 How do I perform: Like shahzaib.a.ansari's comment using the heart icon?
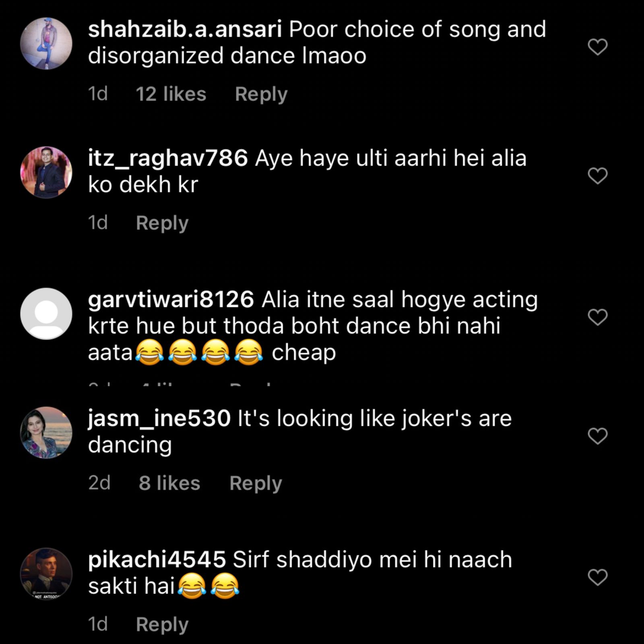click(598, 46)
